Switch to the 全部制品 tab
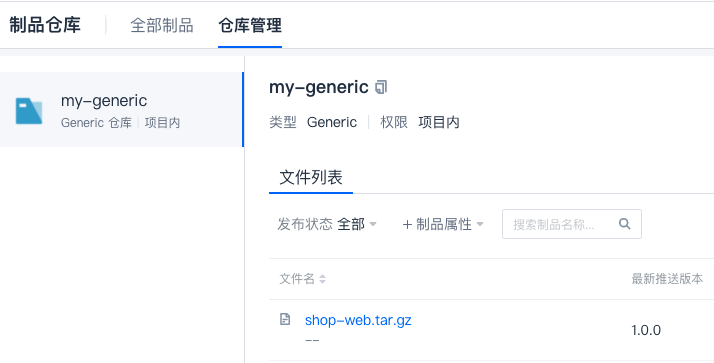Screen dimensions: 714x363 click(162, 25)
